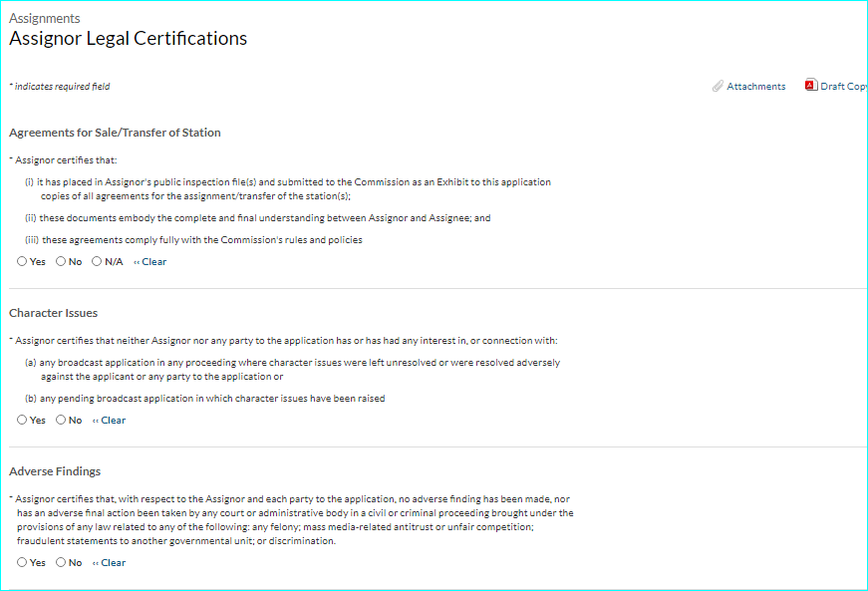Select No under Character Issues
Viewport: 868px width, 591px height.
click(x=61, y=421)
